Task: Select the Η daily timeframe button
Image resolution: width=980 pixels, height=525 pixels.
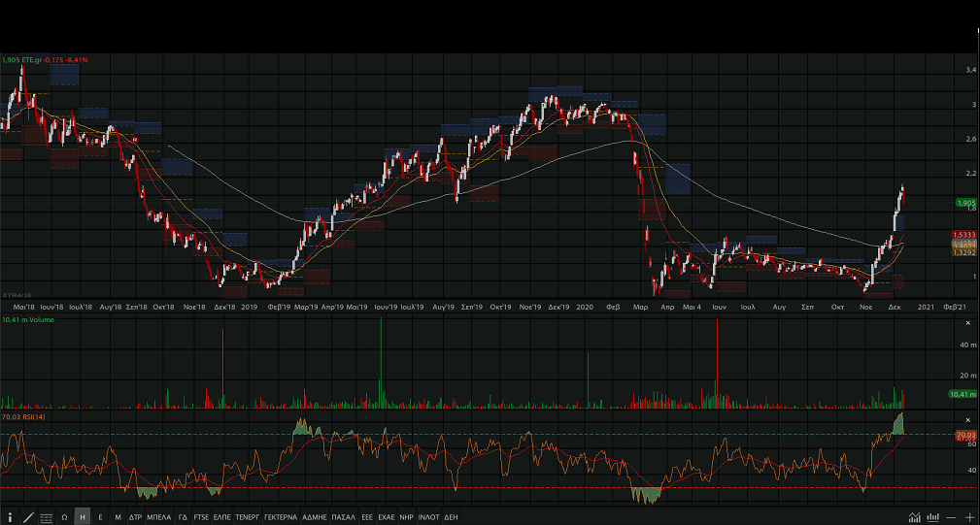Action: 83,517
